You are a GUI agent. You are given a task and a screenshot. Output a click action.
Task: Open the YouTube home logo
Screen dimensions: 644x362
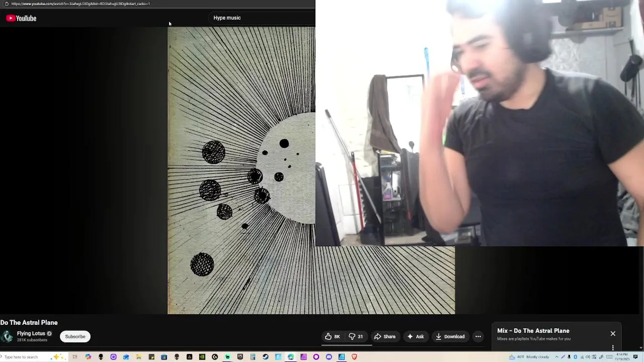[x=21, y=18]
